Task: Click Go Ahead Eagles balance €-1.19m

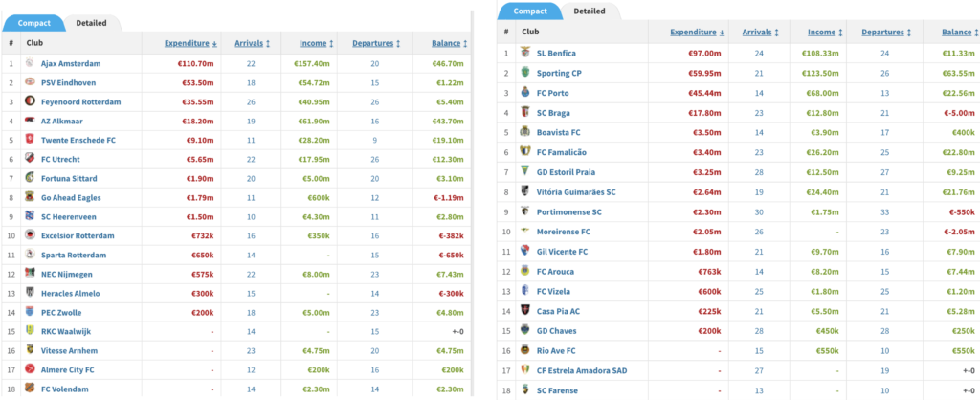Action: (448, 197)
